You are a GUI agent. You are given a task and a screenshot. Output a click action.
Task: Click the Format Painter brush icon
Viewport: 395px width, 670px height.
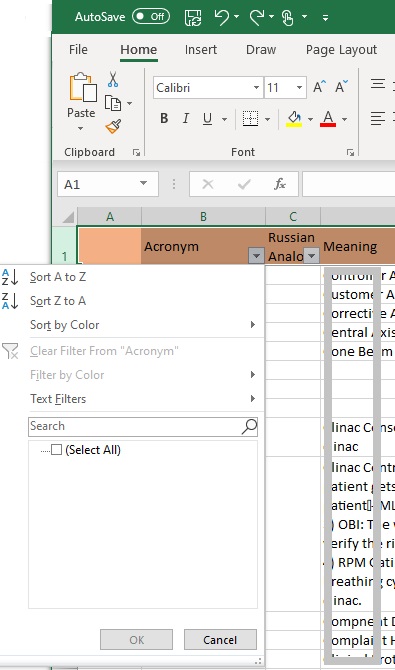pos(113,126)
